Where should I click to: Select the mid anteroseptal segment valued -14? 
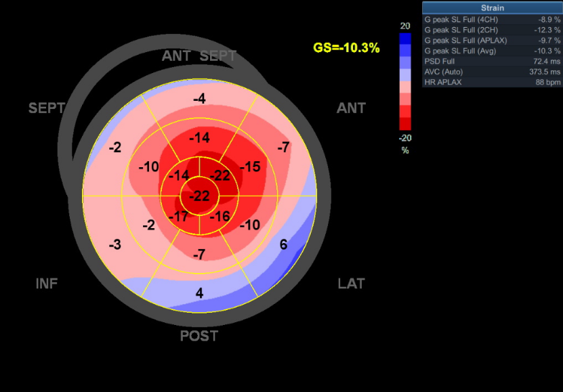(199, 137)
